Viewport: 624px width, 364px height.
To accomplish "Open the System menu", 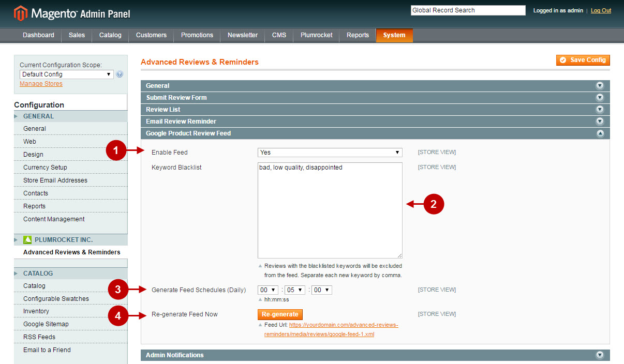I will (x=394, y=35).
